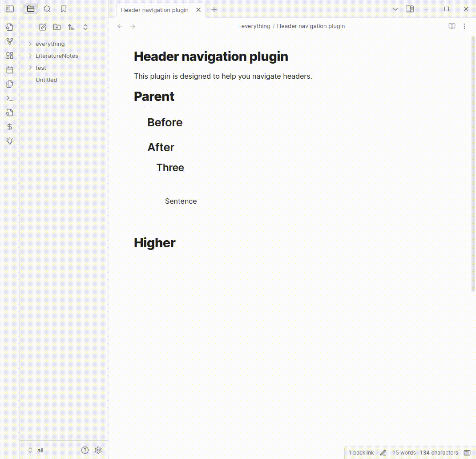Viewport: 476px width, 459px height.
Task: Click the dollar sign ribbon icon
Action: point(10,127)
